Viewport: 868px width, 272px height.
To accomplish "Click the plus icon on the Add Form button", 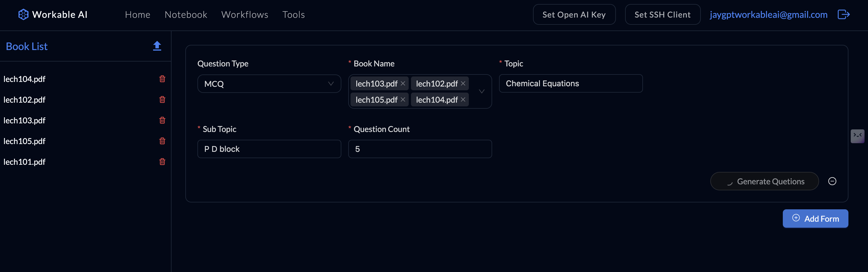I will click(x=796, y=218).
